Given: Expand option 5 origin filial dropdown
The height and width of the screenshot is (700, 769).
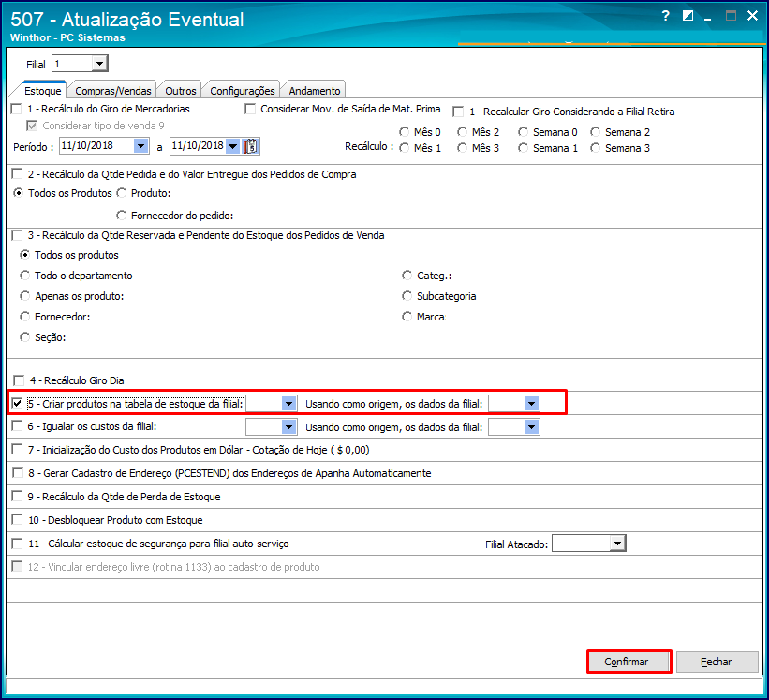Looking at the screenshot, I should (x=532, y=404).
